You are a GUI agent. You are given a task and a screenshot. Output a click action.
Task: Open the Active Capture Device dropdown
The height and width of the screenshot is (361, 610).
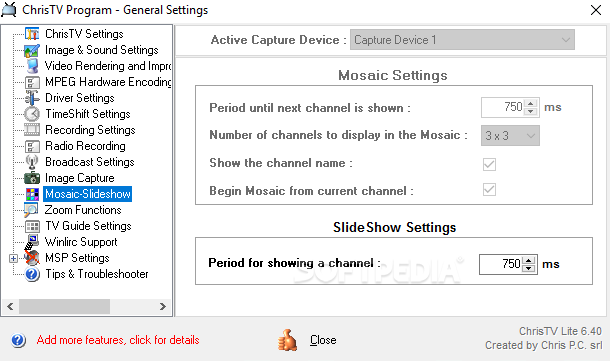[462, 40]
